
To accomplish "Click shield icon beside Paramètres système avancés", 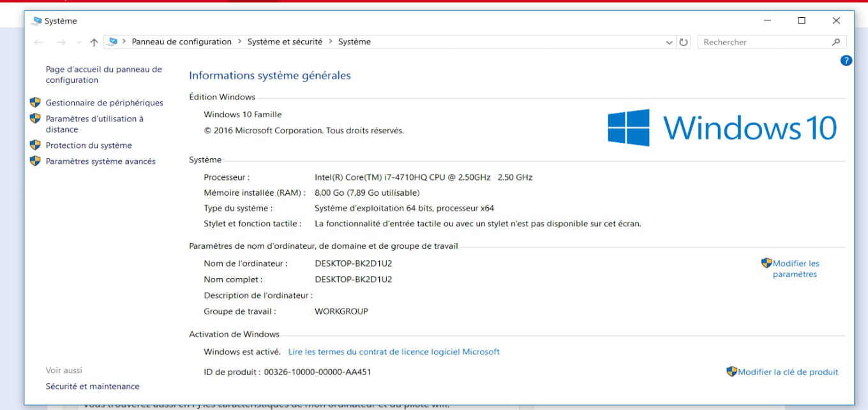I will tap(35, 161).
